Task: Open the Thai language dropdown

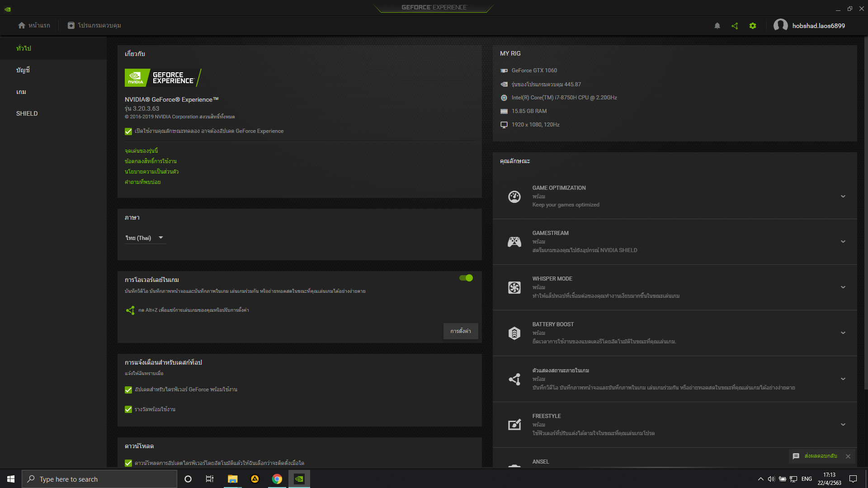Action: pyautogui.click(x=145, y=238)
